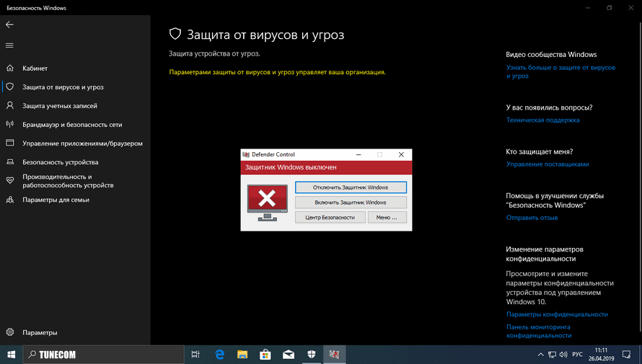
Task: Select Параметры для семьи
Action: (x=75, y=200)
